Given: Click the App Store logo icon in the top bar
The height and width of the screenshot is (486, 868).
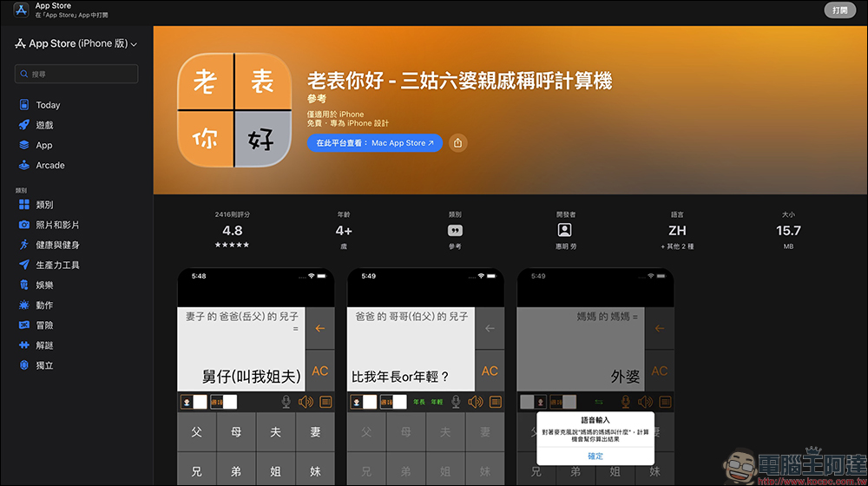Looking at the screenshot, I should (x=21, y=10).
